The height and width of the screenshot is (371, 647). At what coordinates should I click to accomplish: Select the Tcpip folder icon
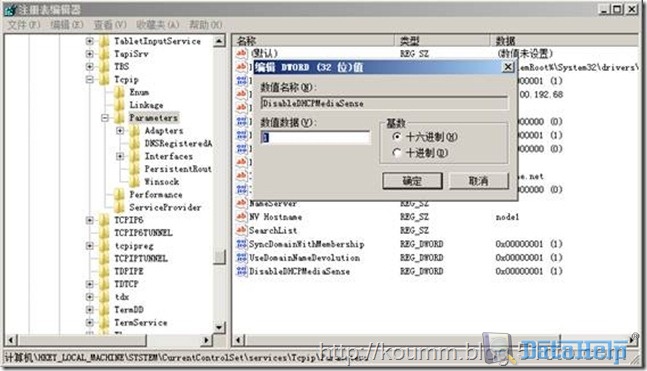104,79
